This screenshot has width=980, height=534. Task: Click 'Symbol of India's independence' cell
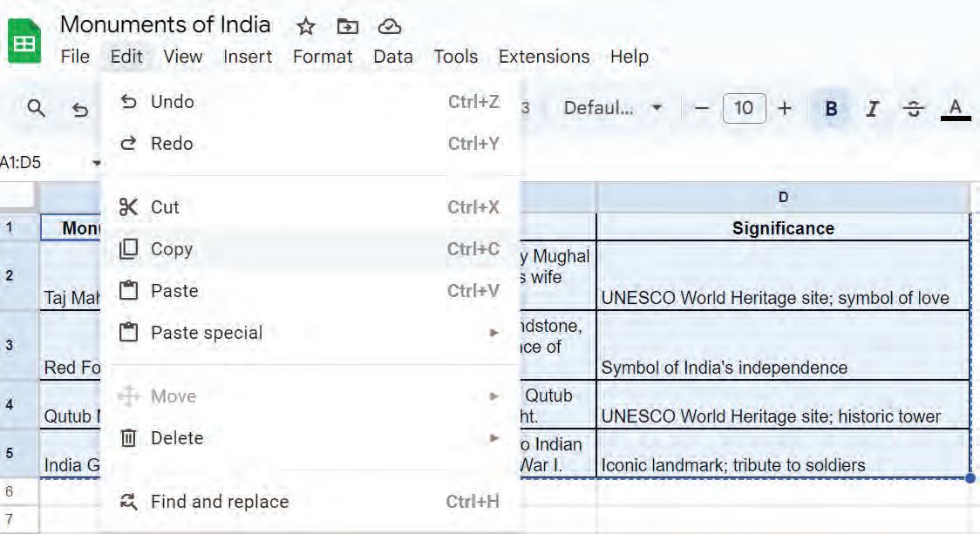(x=783, y=345)
